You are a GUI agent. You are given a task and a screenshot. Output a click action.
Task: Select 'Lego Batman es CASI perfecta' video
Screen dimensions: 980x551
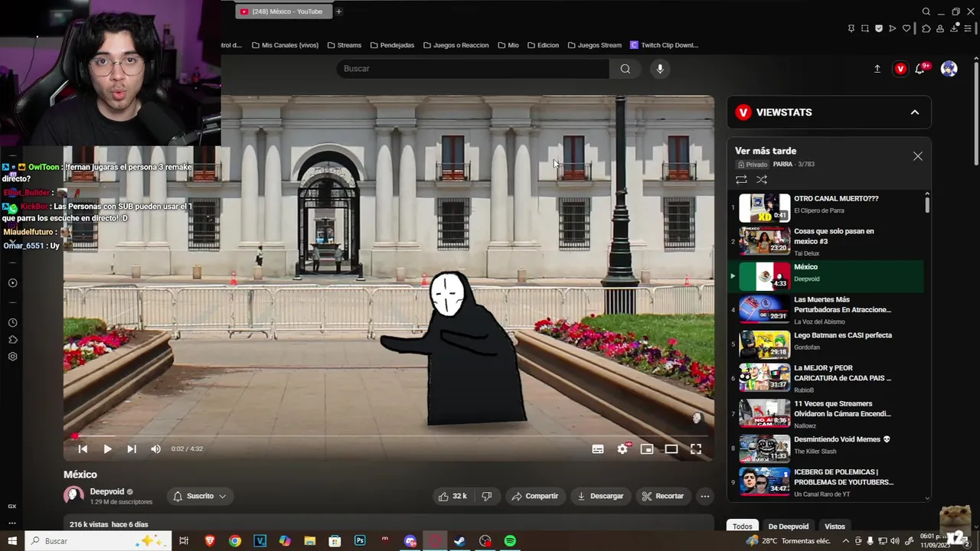[827, 345]
